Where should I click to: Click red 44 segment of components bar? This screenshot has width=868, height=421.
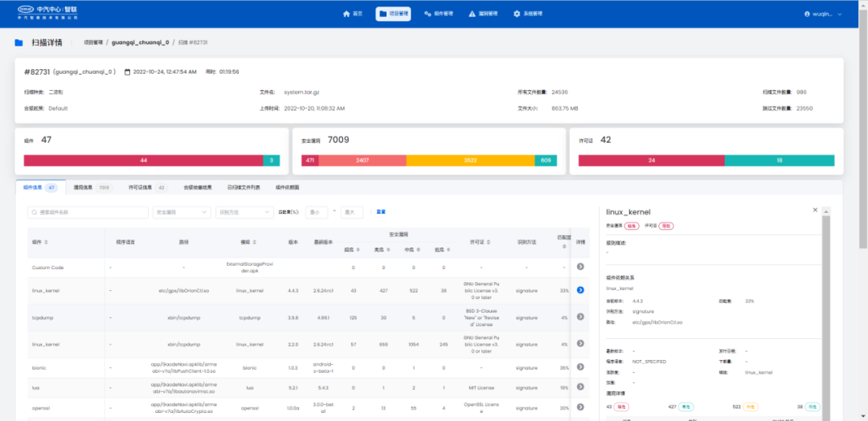point(143,161)
